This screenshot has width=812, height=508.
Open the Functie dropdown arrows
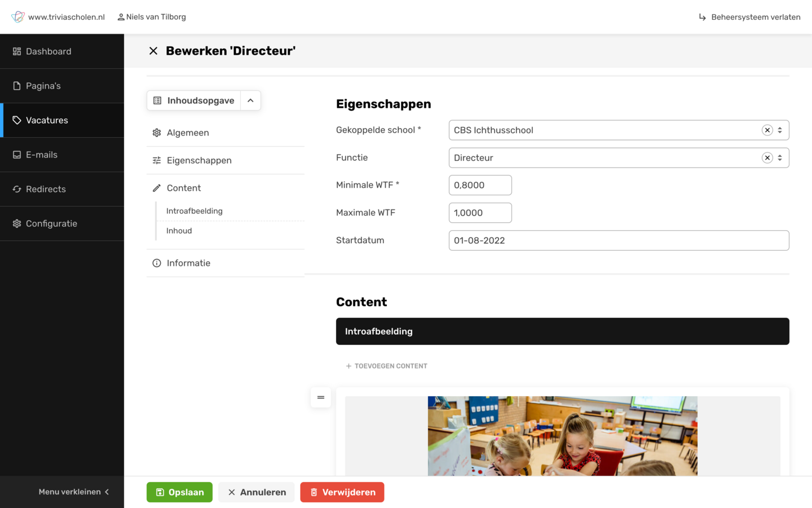780,158
